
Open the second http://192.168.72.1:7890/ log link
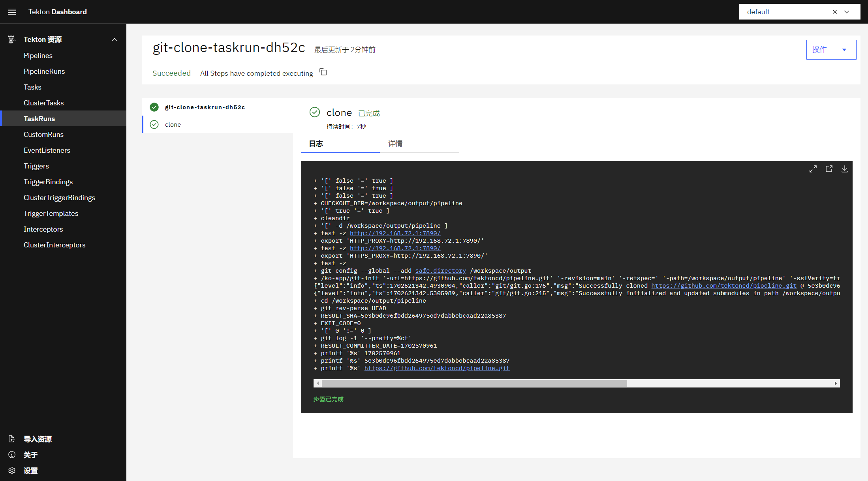pos(395,248)
